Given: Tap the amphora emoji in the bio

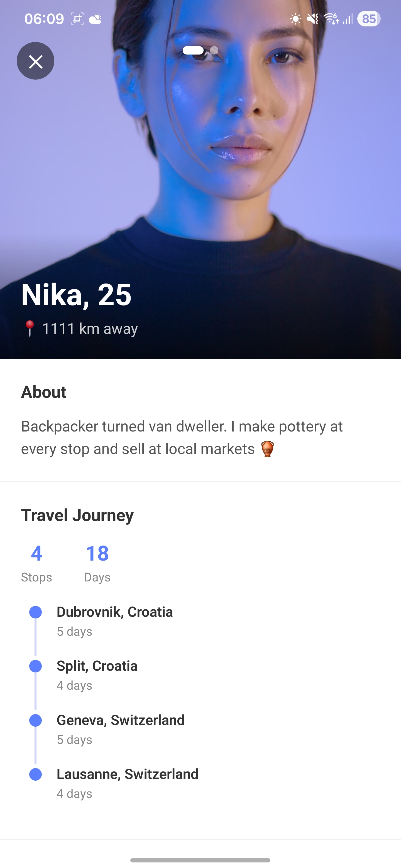Looking at the screenshot, I should [267, 449].
